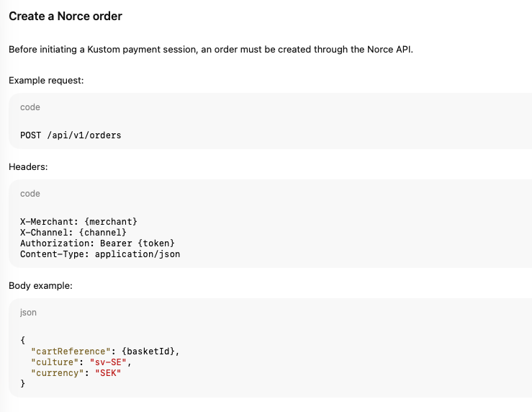Click the "X-Merchant: {merchant}" header line
This screenshot has height=412, width=532.
point(78,220)
